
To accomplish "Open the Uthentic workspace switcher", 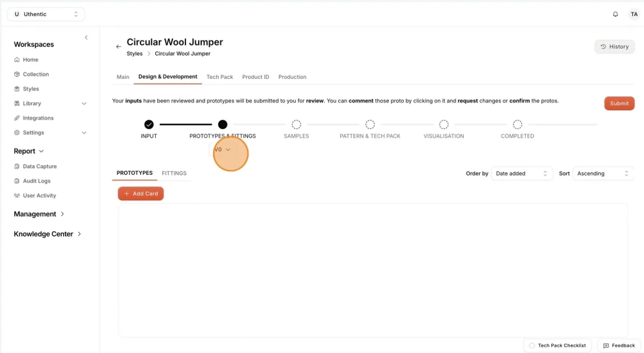I will (46, 15).
